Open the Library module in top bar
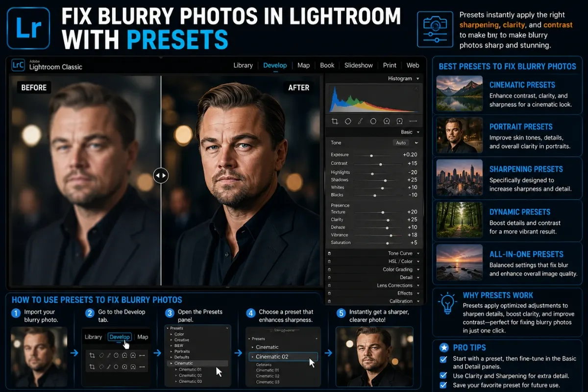The image size is (588, 392). point(243,65)
